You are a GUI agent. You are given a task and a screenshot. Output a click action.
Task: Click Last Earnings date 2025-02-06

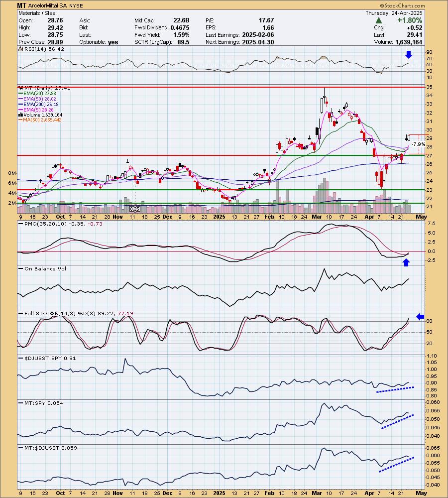(x=258, y=35)
